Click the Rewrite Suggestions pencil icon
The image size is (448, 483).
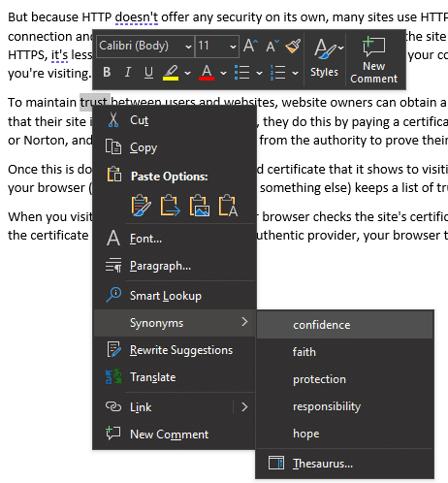click(113, 349)
